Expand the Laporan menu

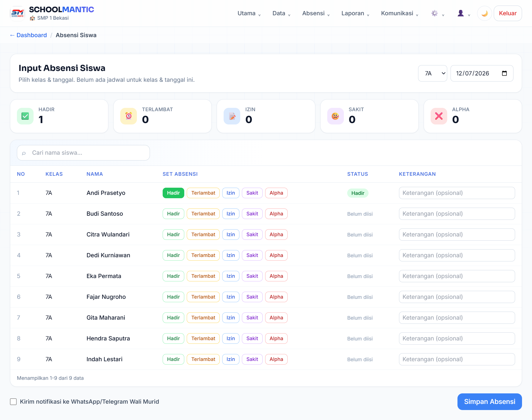pyautogui.click(x=355, y=13)
